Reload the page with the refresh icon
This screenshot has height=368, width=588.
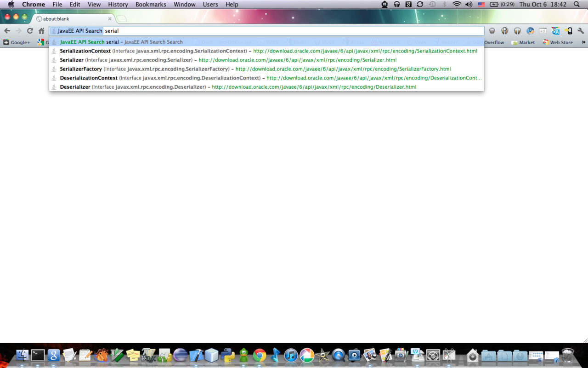(x=30, y=31)
